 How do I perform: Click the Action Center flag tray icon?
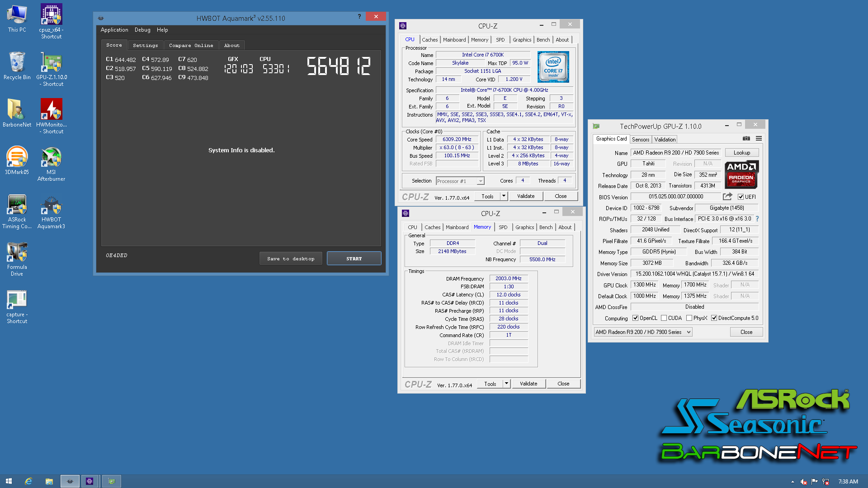point(814,482)
